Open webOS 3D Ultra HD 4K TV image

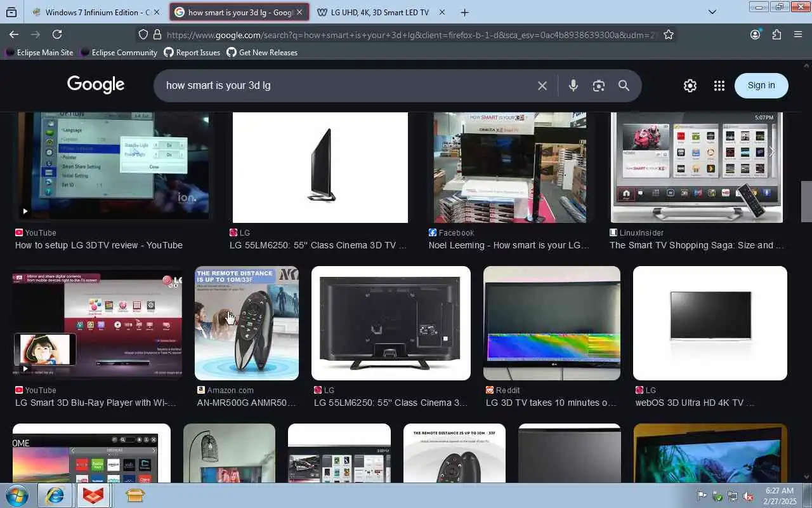[x=710, y=323]
